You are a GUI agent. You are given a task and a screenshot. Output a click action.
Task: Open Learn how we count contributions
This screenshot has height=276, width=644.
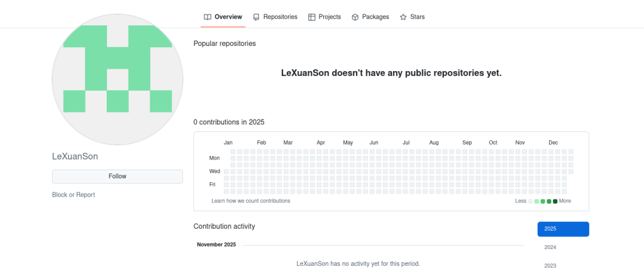coord(251,201)
